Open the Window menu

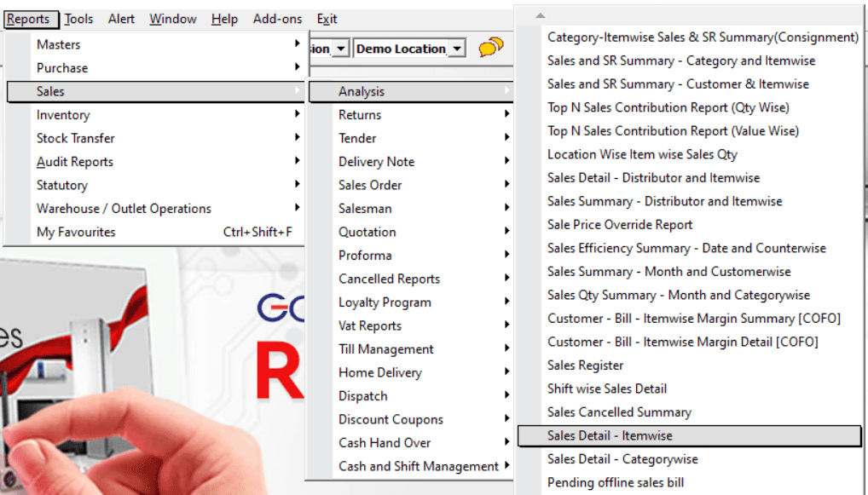coord(173,19)
